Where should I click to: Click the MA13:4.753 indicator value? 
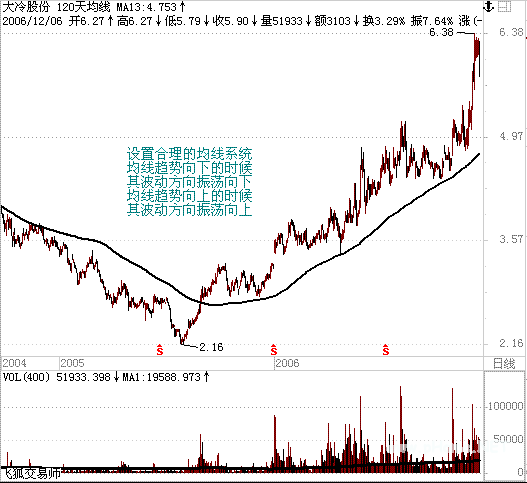[x=147, y=7]
